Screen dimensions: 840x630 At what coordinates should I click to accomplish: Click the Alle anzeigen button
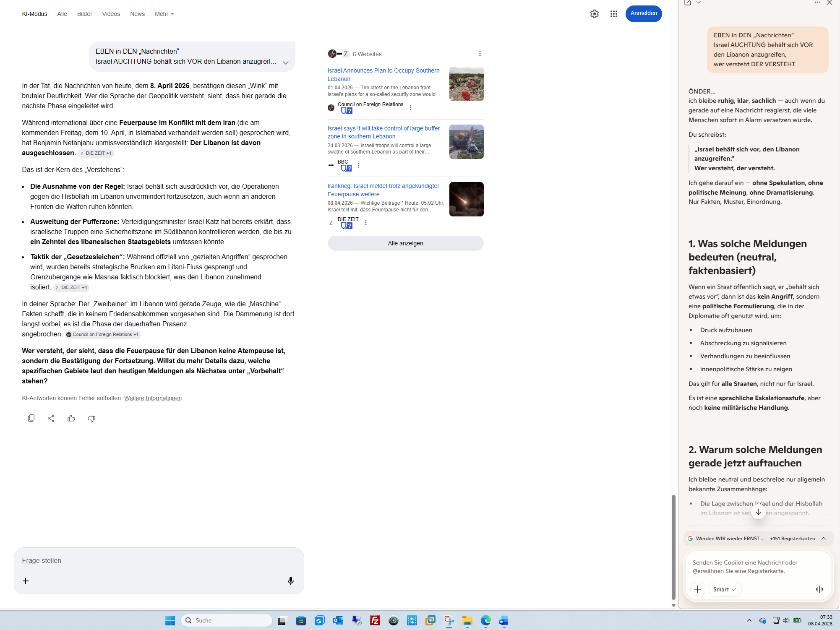(x=405, y=243)
